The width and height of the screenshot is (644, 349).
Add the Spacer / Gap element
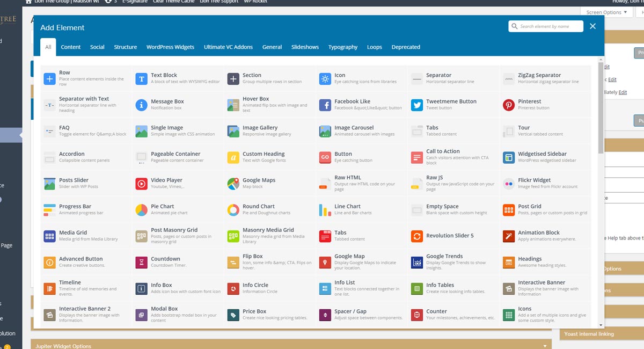click(x=361, y=314)
